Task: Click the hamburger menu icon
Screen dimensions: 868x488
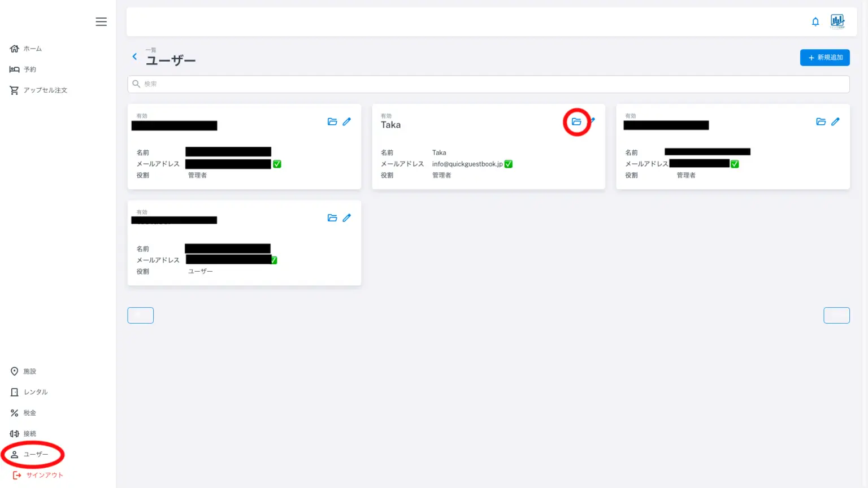Action: click(101, 21)
